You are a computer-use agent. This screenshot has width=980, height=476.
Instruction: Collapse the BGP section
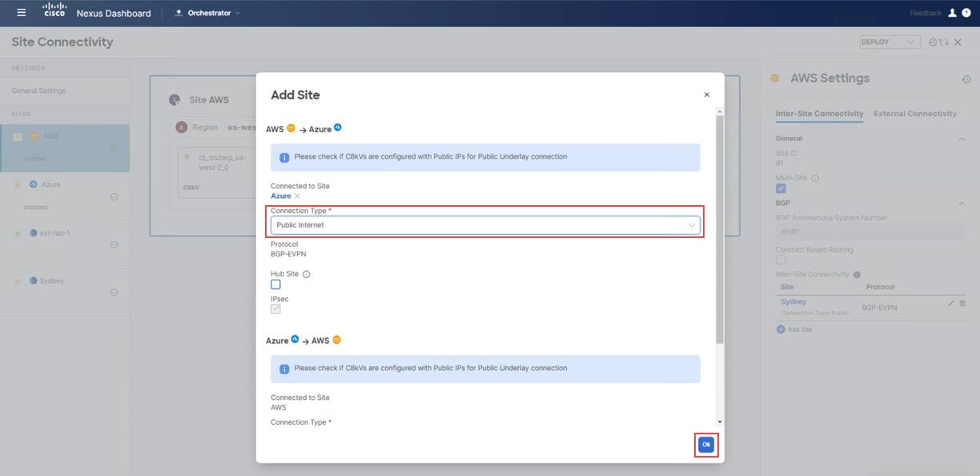[962, 204]
